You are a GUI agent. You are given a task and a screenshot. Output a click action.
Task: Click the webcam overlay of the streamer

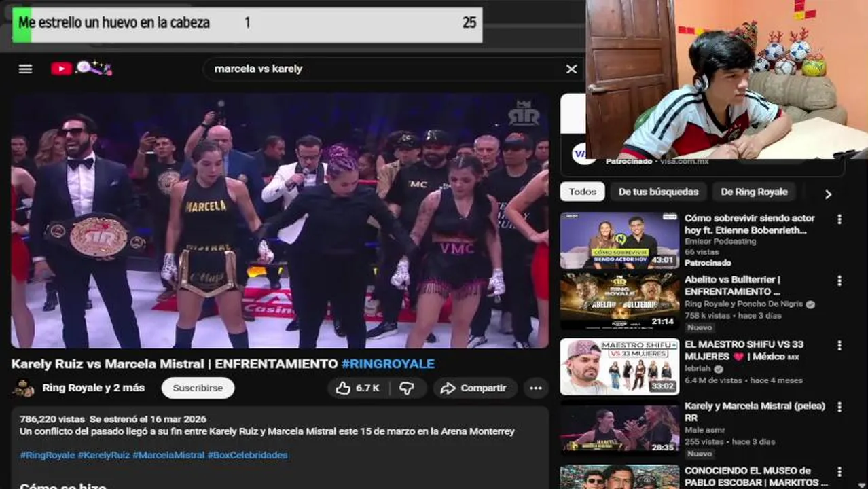point(727,79)
